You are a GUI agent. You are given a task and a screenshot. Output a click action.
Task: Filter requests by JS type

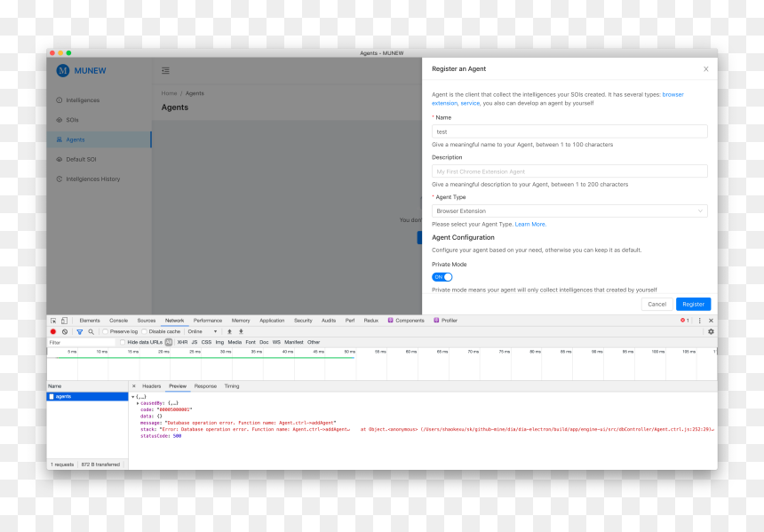click(195, 343)
